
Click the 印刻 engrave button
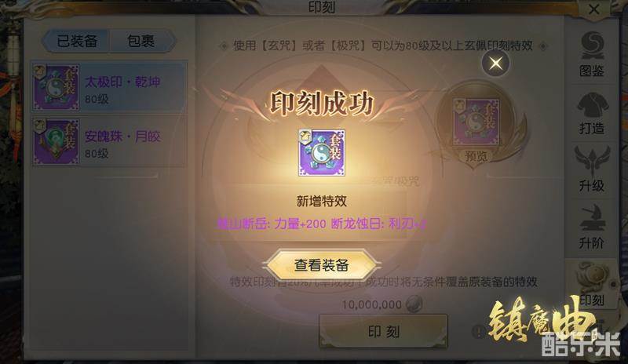click(x=383, y=331)
